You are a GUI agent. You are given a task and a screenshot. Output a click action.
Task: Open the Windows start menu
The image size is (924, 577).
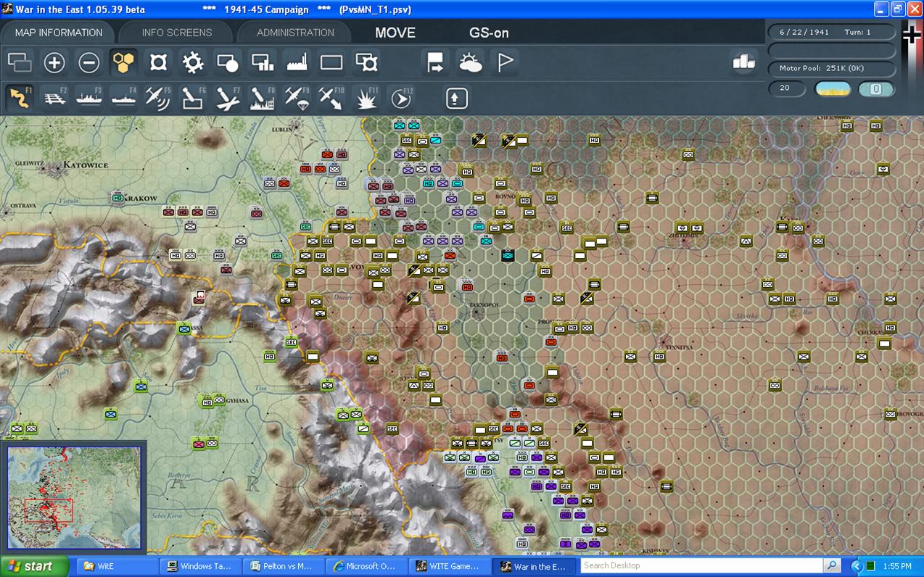coord(34,566)
